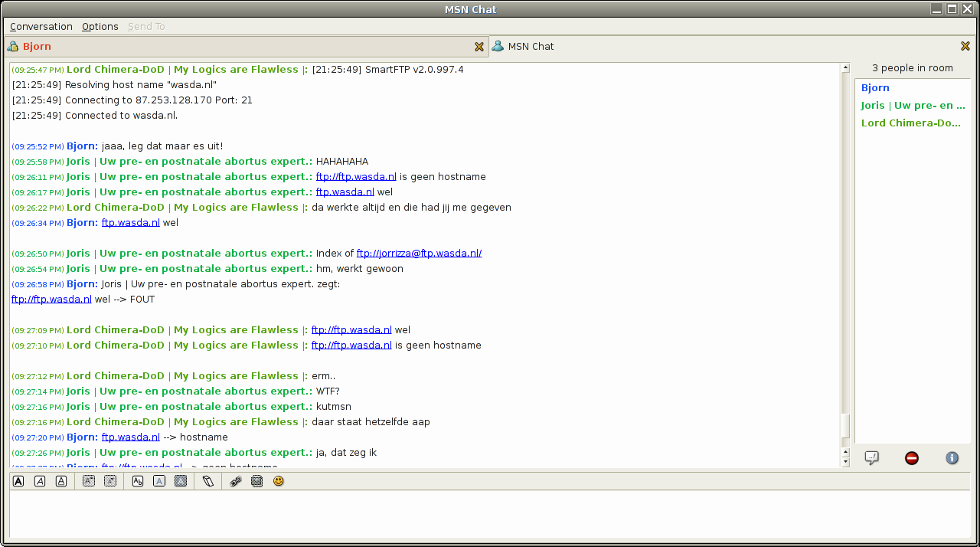Open ftp.wasda.nl link before '--> hostname'
The height and width of the screenshot is (547, 980).
click(131, 437)
